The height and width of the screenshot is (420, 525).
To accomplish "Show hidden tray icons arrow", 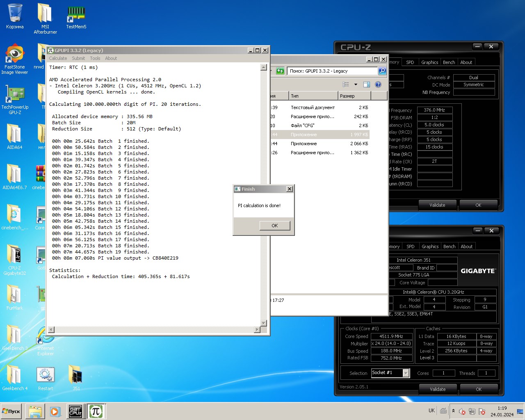I will (x=453, y=411).
